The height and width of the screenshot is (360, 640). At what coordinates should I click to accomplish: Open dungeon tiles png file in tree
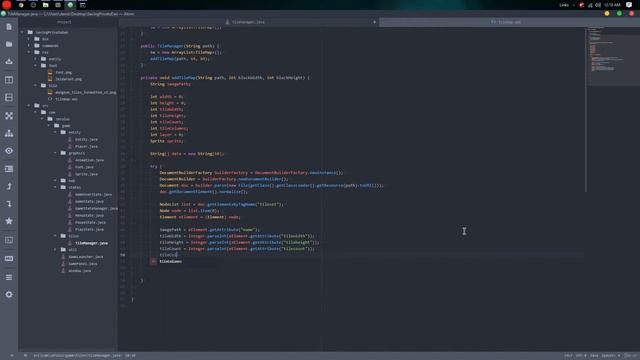(x=85, y=92)
